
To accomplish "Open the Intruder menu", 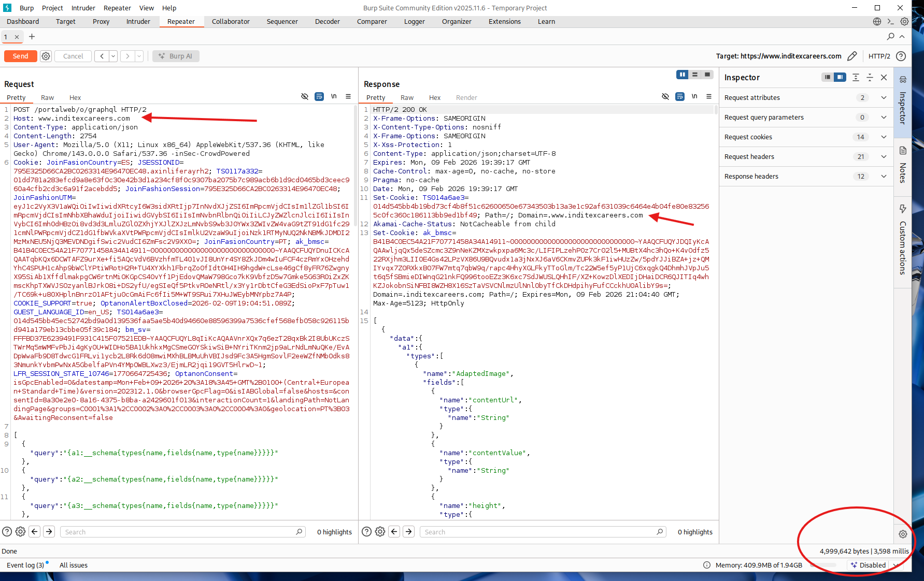I will click(x=83, y=8).
